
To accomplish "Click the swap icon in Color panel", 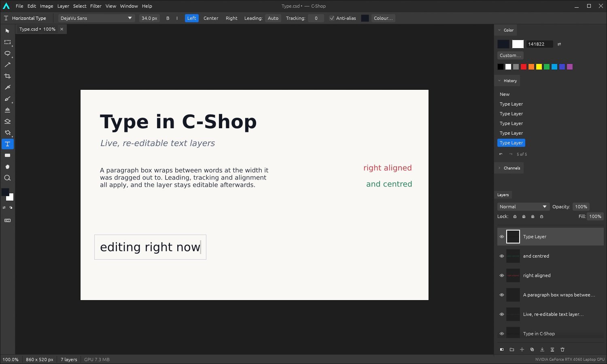I will point(559,44).
